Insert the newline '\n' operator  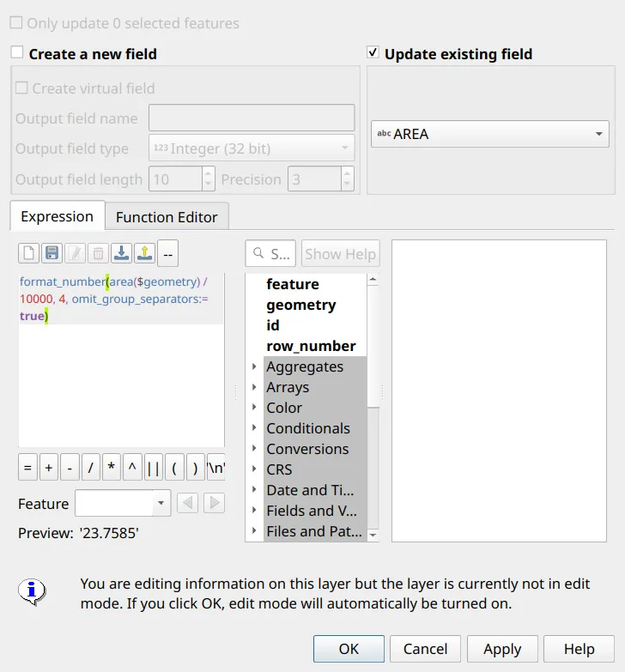tap(216, 467)
